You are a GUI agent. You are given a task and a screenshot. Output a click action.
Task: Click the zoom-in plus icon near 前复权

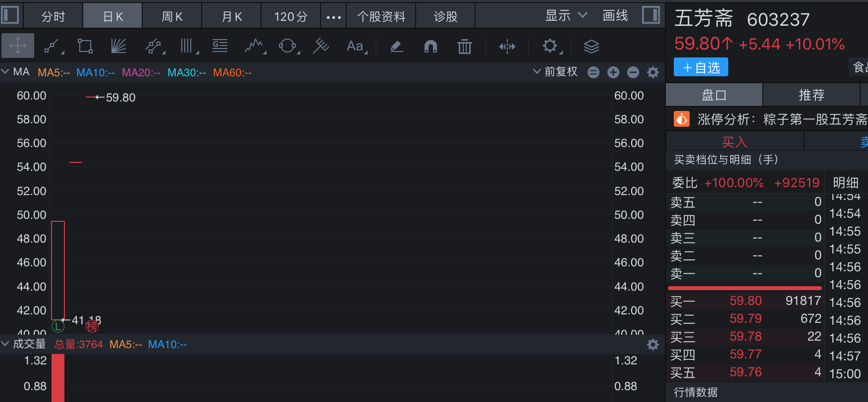pos(613,72)
